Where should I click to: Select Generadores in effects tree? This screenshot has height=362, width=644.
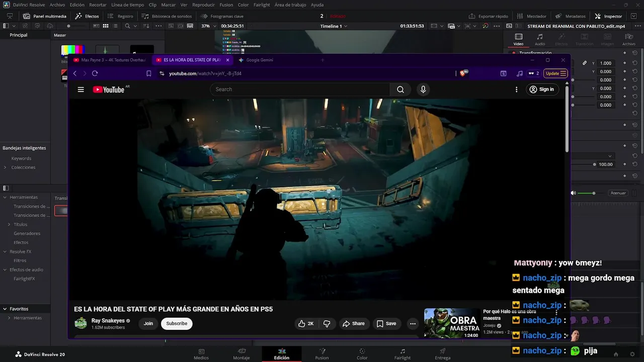click(x=27, y=233)
